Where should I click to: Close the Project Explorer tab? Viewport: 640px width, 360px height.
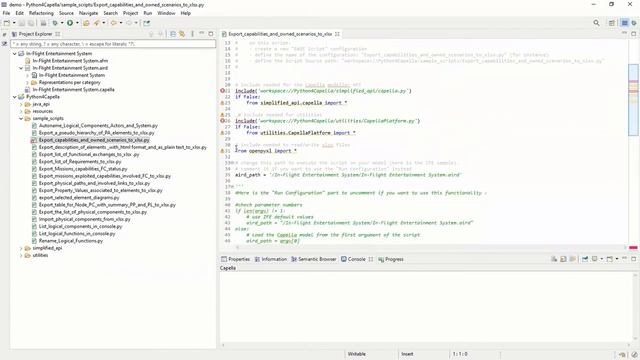point(58,34)
